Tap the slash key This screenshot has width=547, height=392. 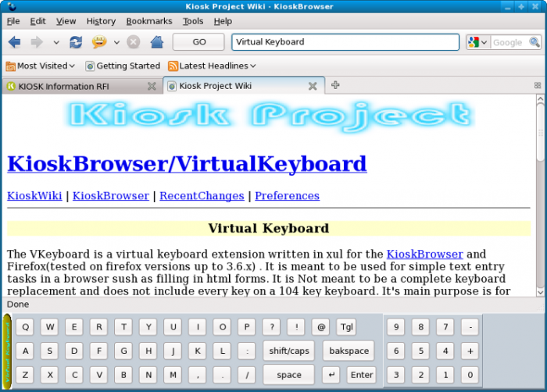(247, 375)
